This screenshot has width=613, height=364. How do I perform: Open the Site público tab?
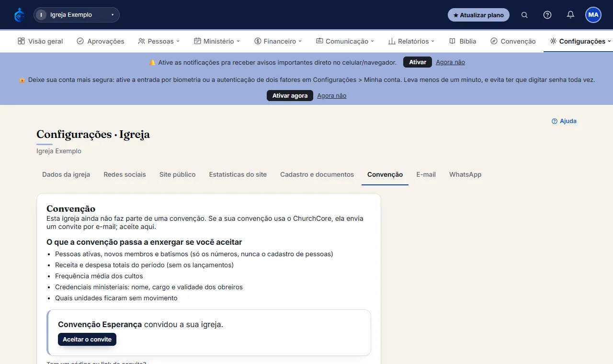[178, 175]
